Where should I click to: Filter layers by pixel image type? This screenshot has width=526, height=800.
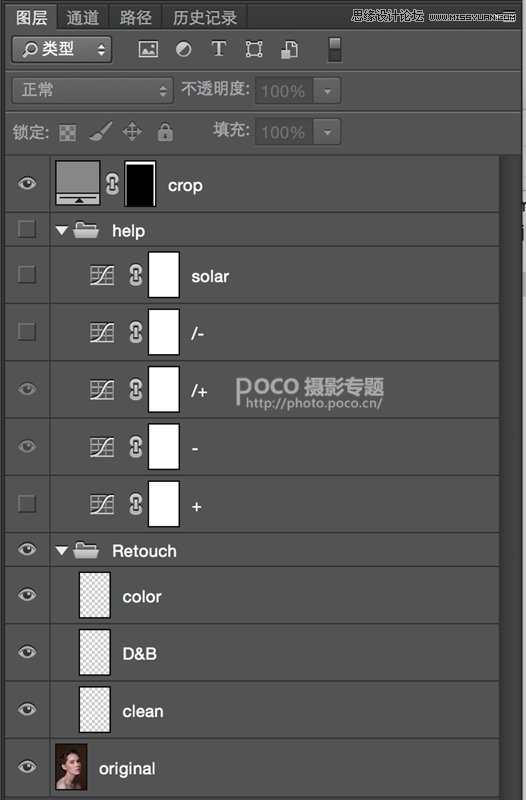pyautogui.click(x=148, y=49)
